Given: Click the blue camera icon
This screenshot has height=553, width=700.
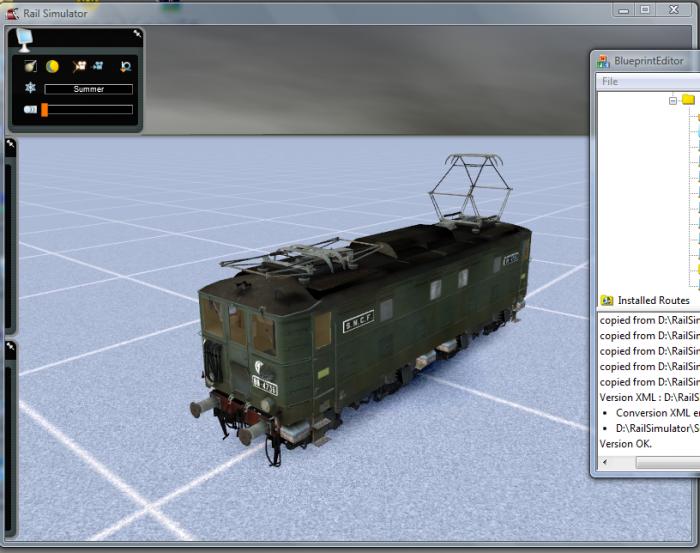Looking at the screenshot, I should pyautogui.click(x=98, y=66).
